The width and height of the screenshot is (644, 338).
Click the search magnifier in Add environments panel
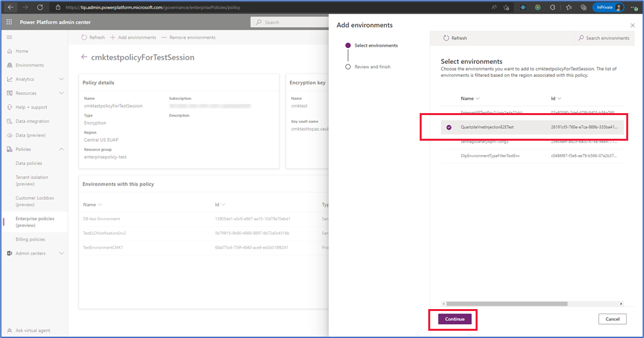point(581,37)
